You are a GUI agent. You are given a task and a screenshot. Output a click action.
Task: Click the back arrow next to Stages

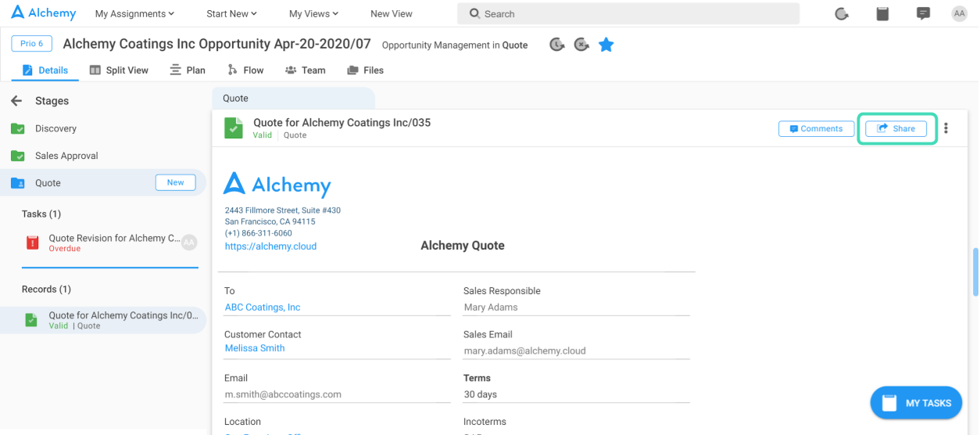(x=16, y=101)
